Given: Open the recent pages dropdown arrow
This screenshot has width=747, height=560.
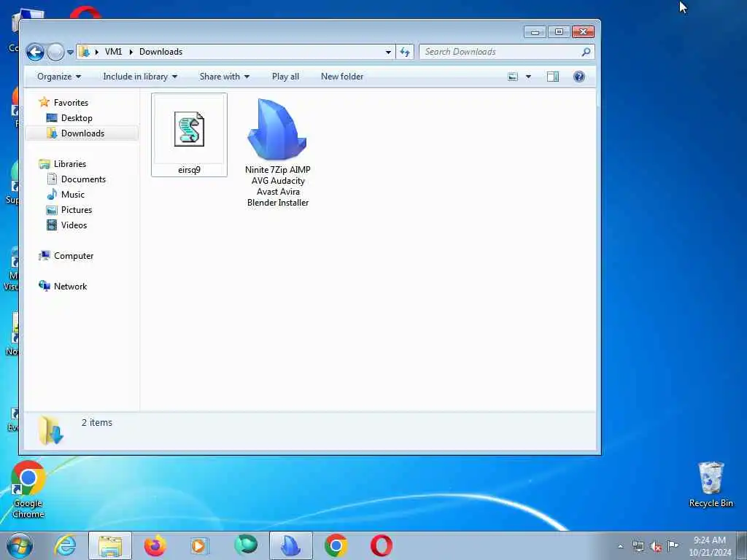Looking at the screenshot, I should coord(70,52).
